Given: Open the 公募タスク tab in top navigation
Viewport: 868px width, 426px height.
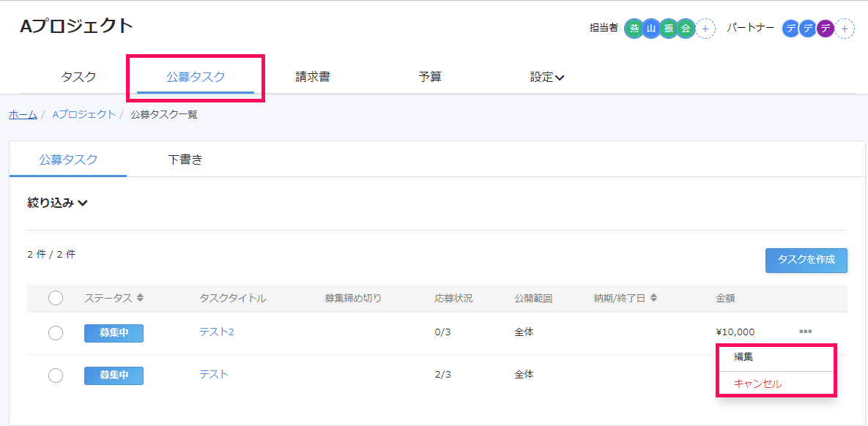Looking at the screenshot, I should pos(196,78).
